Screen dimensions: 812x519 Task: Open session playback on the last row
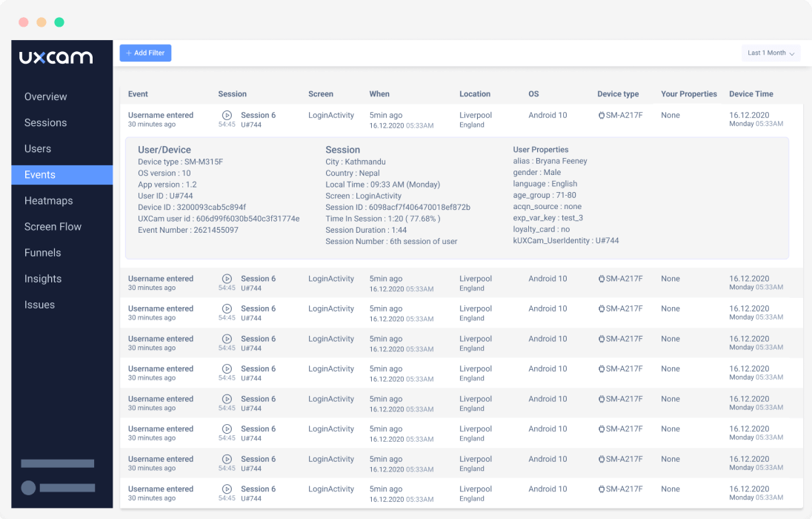coord(227,489)
